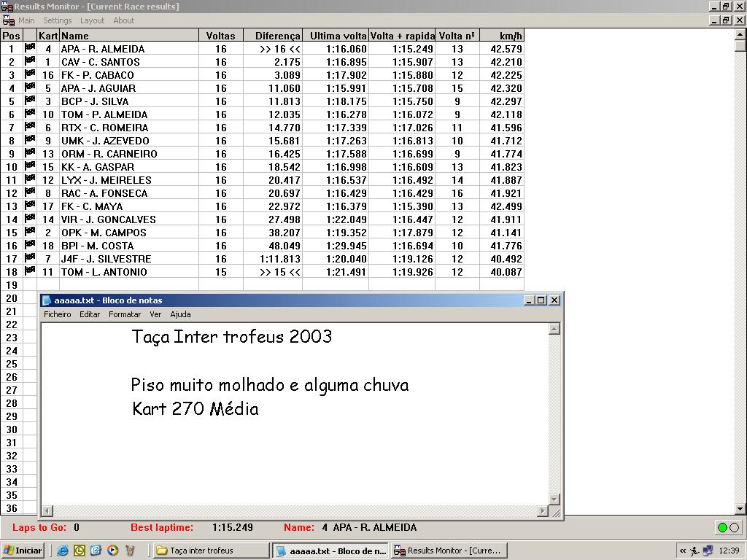Image resolution: width=747 pixels, height=560 pixels.
Task: Click Notepad horizontal scrollbar right arrow
Action: point(543,511)
